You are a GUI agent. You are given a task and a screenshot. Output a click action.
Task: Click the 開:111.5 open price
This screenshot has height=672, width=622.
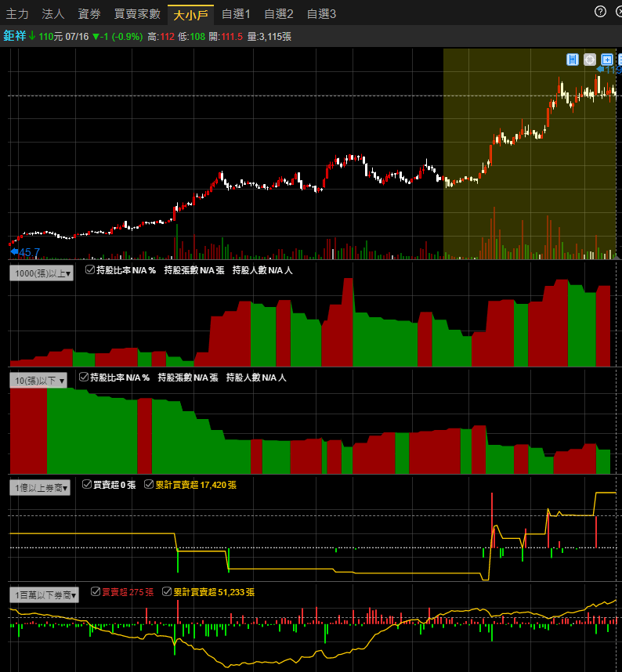(226, 37)
